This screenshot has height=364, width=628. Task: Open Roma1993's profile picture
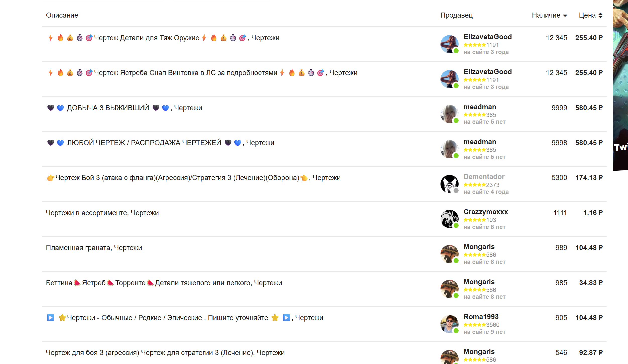point(449,324)
